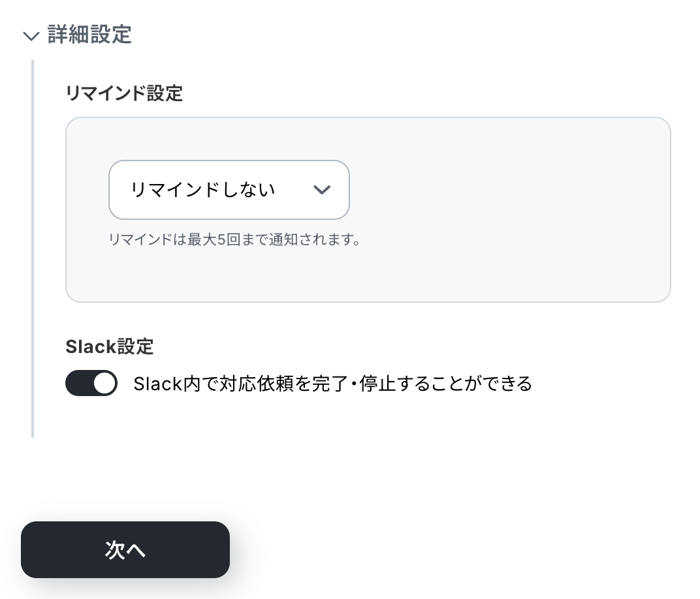The width and height of the screenshot is (700, 599).
Task: Open the リマインドしない dropdown
Action: [x=229, y=190]
